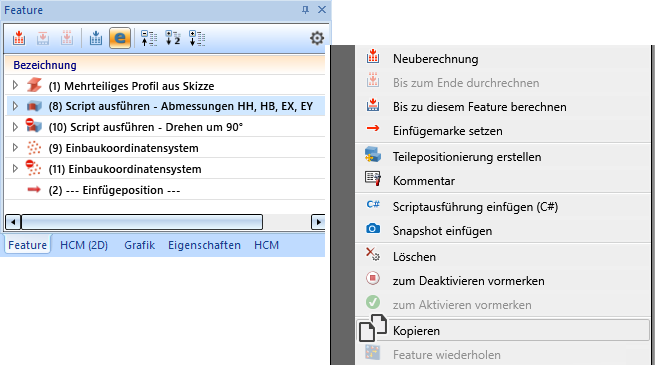Image resolution: width=655 pixels, height=365 pixels.
Task: Toggle the orange 'e' toolbar button
Action: tap(120, 38)
